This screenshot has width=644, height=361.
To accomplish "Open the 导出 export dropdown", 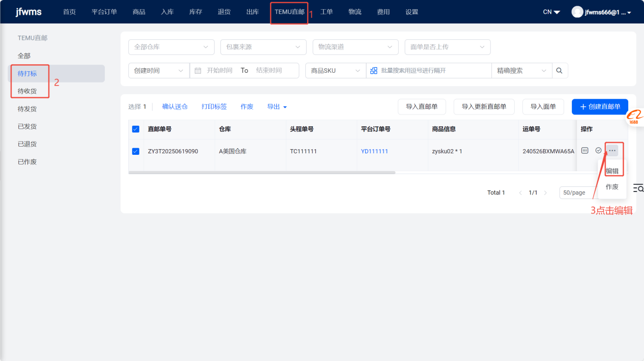I will pyautogui.click(x=277, y=107).
